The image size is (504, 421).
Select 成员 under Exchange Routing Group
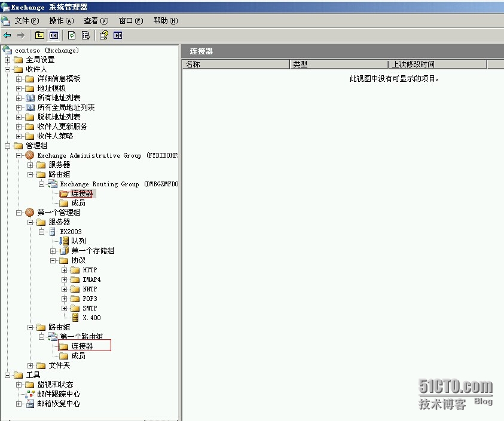point(78,203)
